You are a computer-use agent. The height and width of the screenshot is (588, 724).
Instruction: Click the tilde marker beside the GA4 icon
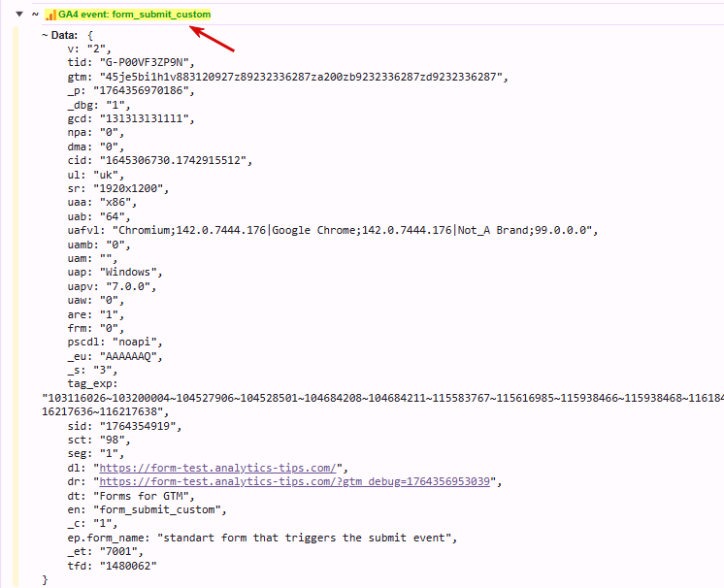(x=35, y=15)
